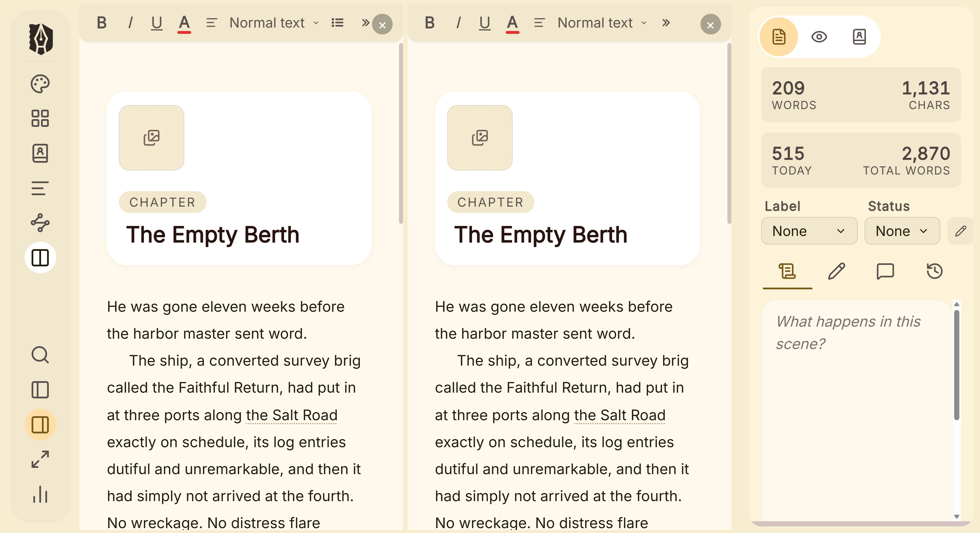980x533 pixels.
Task: Open alignment options in left editor toolbar
Action: 212,23
